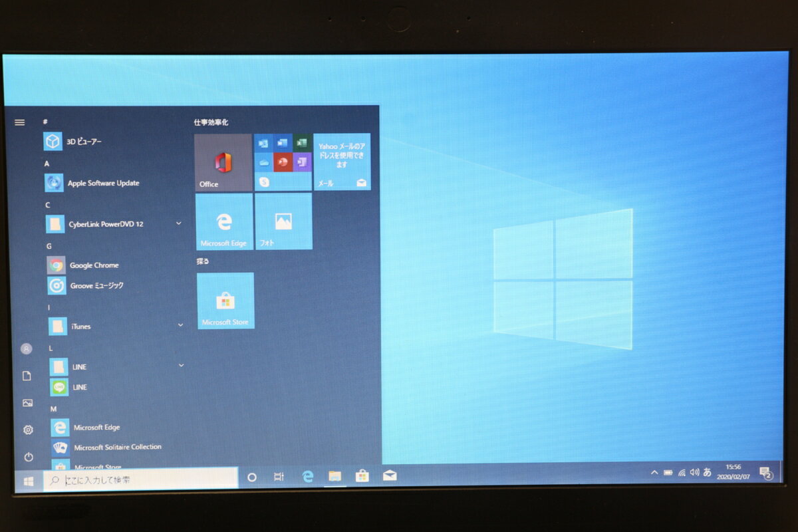
Task: Open Mail on the taskbar
Action: [x=390, y=475]
